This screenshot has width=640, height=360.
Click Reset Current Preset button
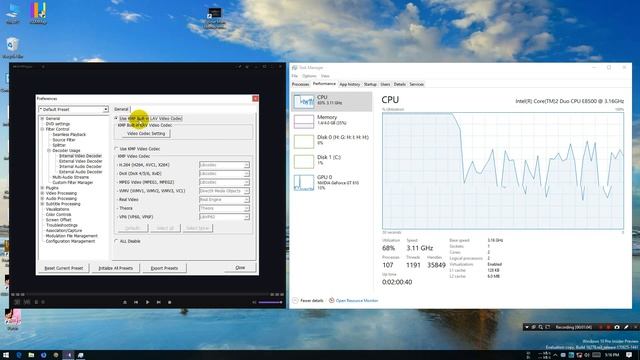click(x=64, y=268)
